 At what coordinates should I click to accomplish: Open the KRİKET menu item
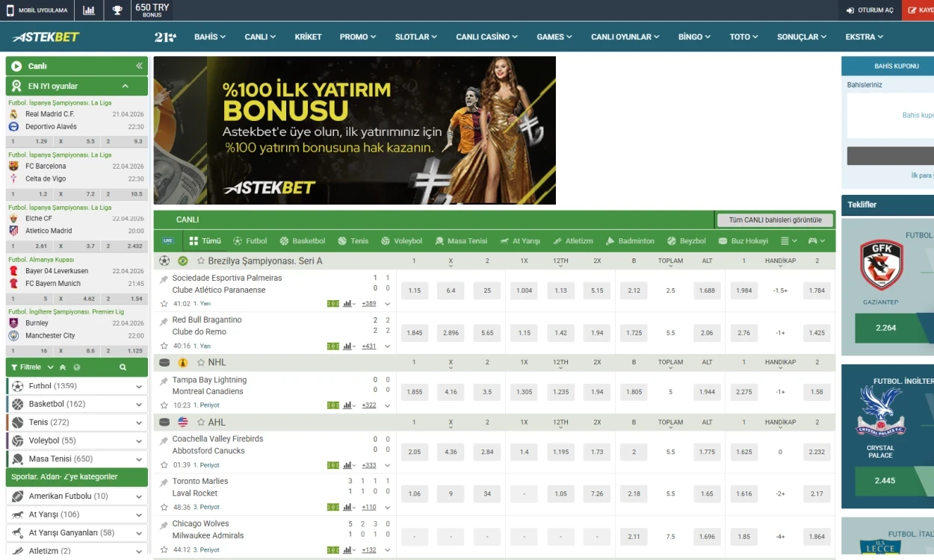click(308, 37)
